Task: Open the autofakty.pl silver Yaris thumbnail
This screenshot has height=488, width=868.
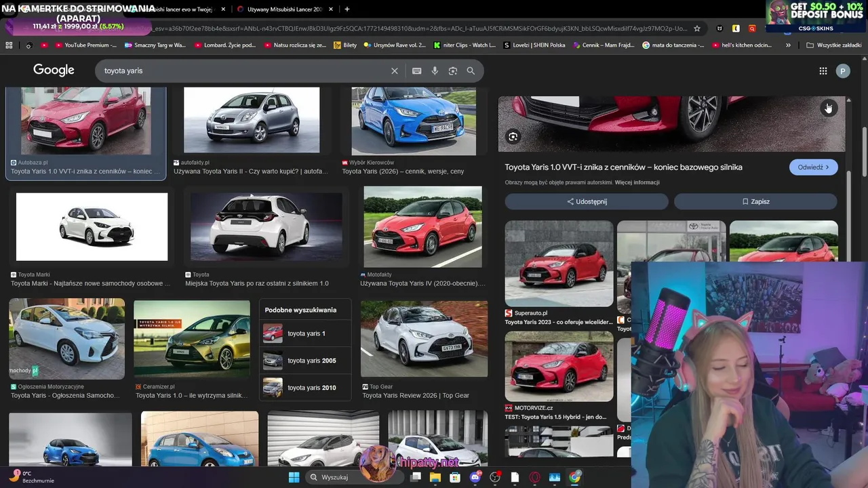Action: 252,120
